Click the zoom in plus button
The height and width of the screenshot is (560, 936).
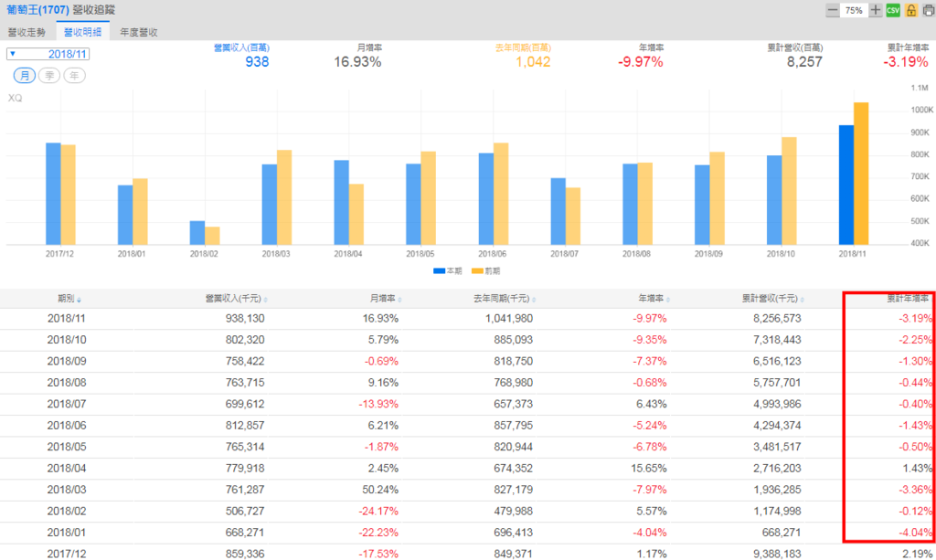(x=875, y=10)
